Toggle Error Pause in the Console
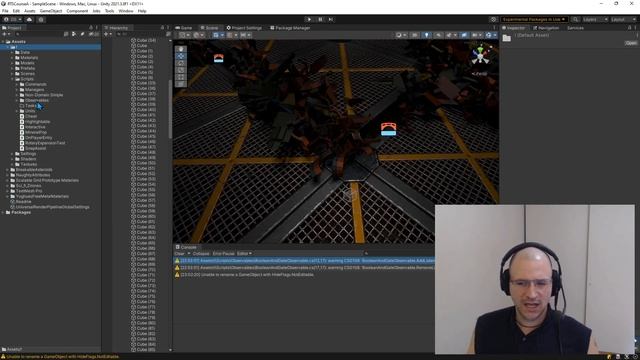The height and width of the screenshot is (360, 640). click(x=224, y=253)
